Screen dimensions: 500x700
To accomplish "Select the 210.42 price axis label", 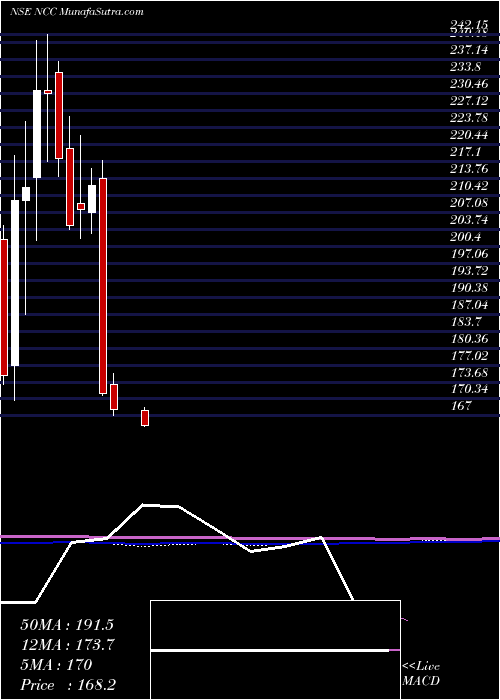I will coord(469,186).
